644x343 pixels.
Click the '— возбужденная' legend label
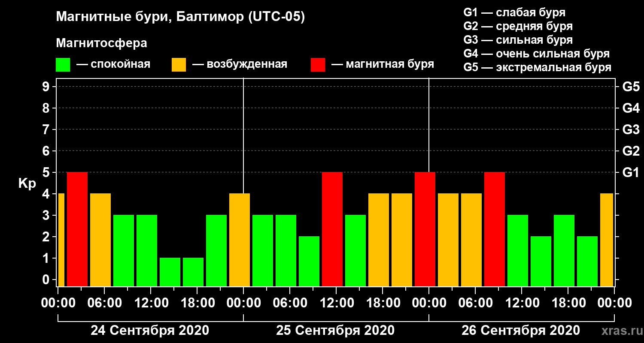[x=240, y=65]
